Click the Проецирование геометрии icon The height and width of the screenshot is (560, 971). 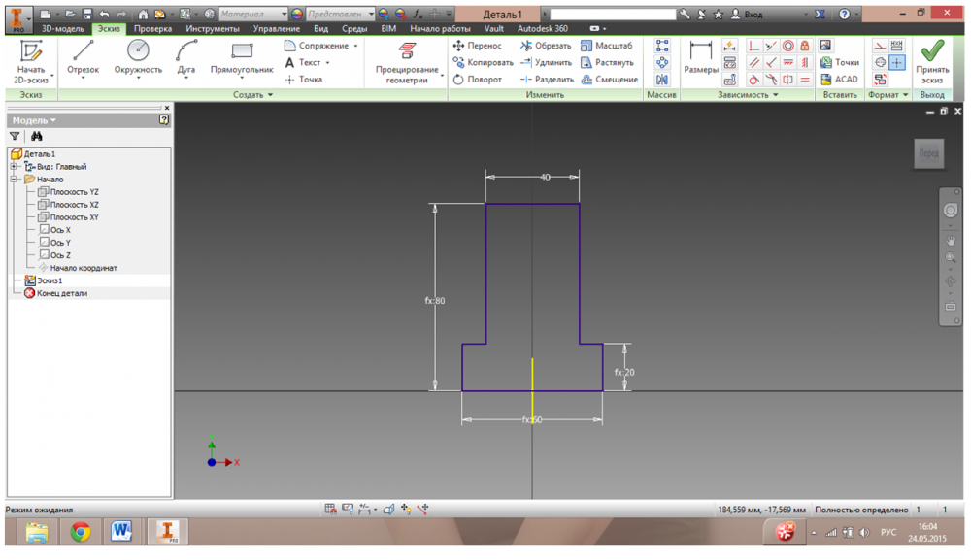click(x=407, y=51)
